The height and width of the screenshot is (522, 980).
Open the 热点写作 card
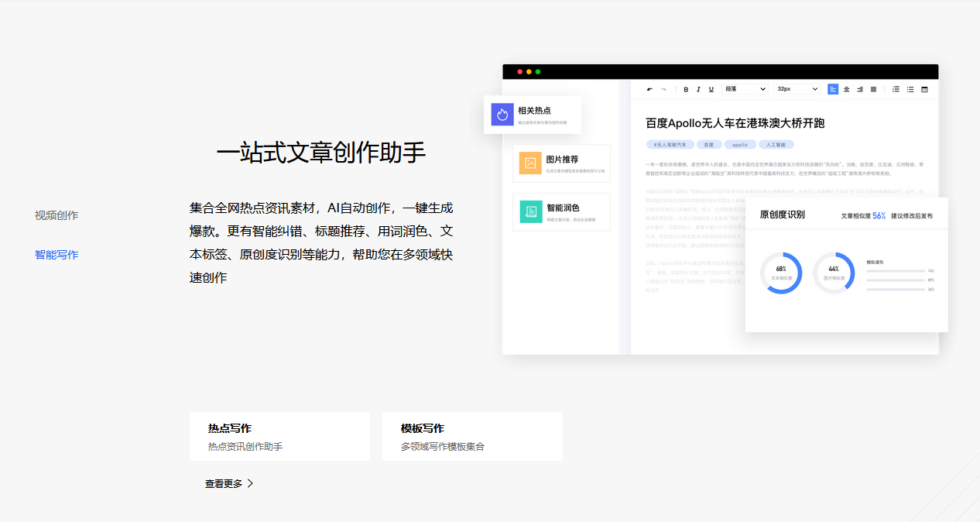[x=279, y=436]
